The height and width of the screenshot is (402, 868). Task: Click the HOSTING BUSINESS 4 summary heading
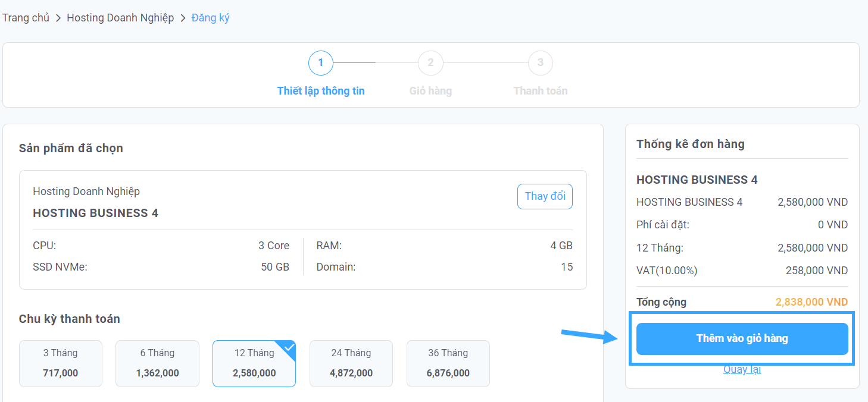[697, 180]
